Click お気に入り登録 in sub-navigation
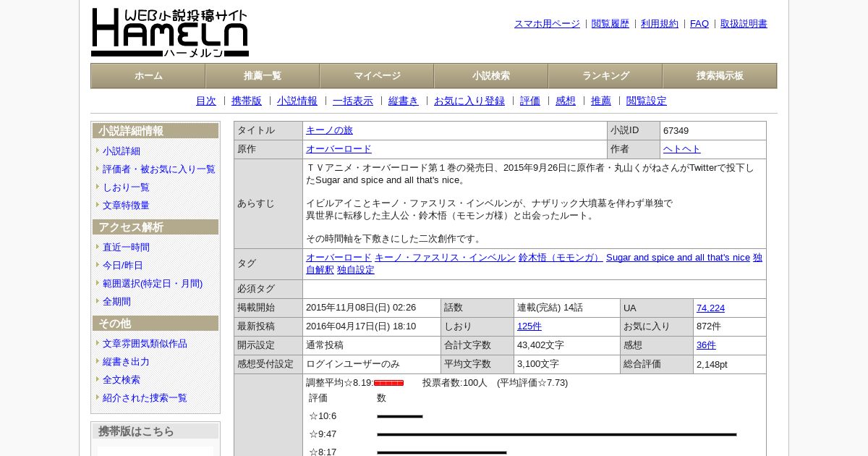The height and width of the screenshot is (456, 868). click(469, 101)
